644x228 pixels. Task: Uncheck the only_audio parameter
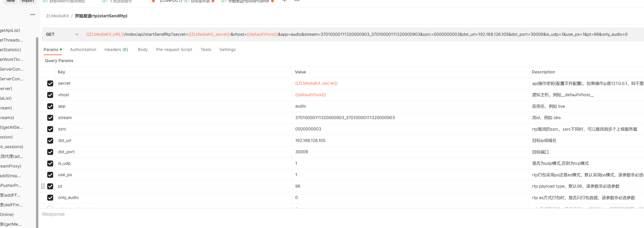click(50, 198)
